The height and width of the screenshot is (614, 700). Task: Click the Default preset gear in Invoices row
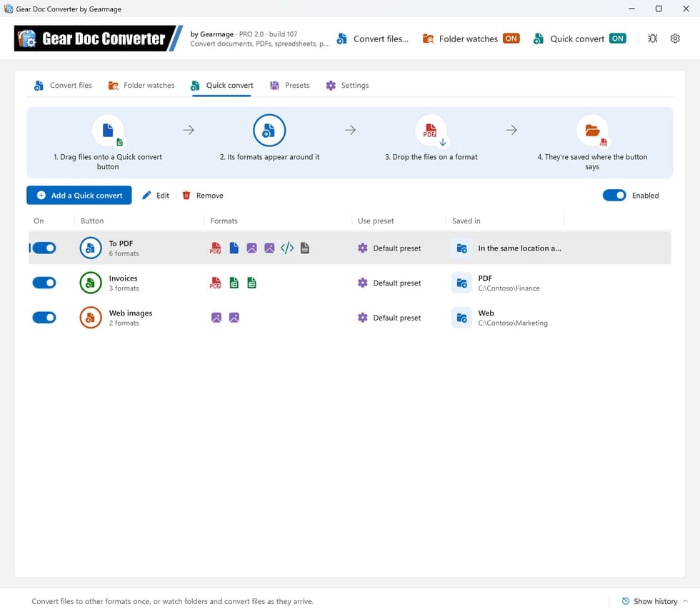pos(363,283)
